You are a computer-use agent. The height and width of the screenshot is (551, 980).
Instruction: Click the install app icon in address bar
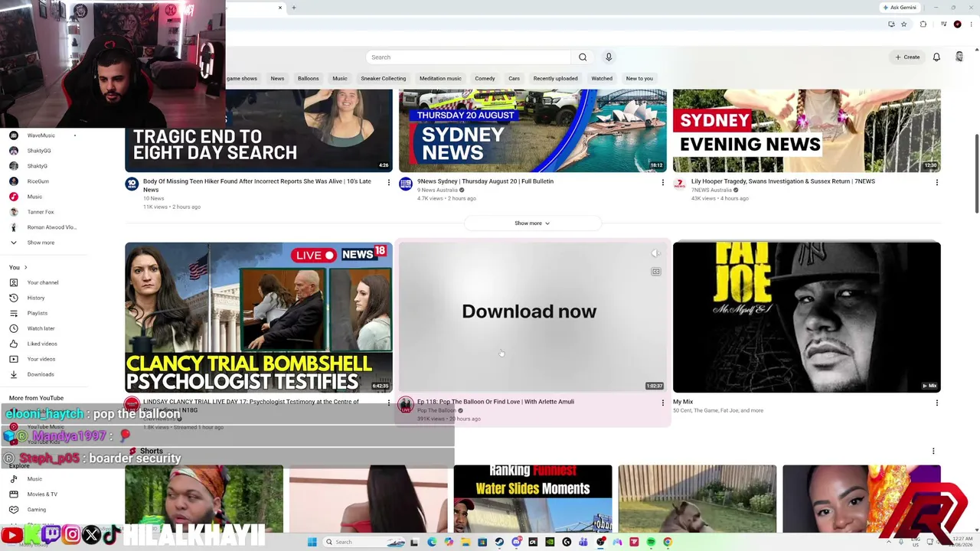pyautogui.click(x=891, y=24)
